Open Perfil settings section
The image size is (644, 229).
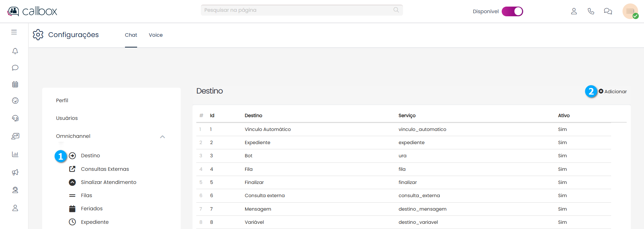62,100
